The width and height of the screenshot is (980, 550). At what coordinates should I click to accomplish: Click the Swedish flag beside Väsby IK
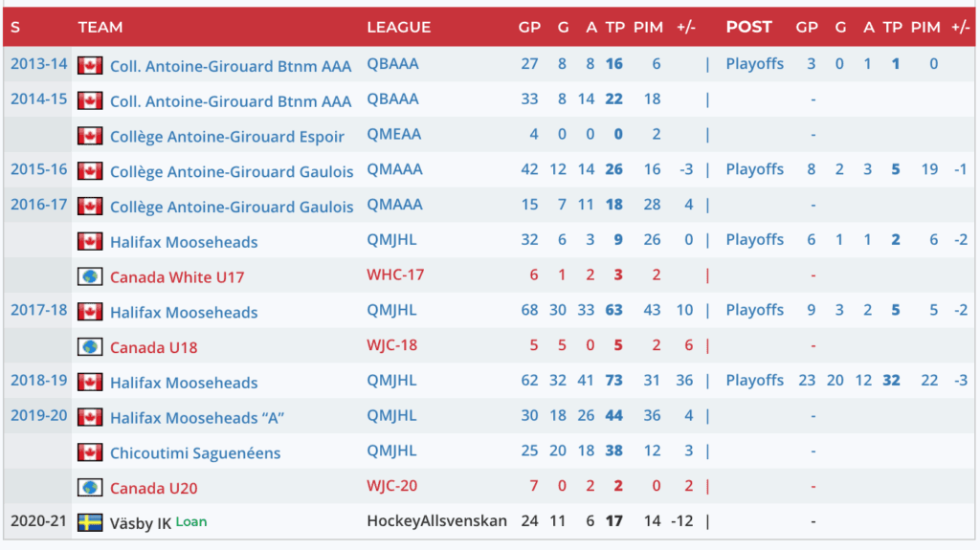tap(90, 522)
